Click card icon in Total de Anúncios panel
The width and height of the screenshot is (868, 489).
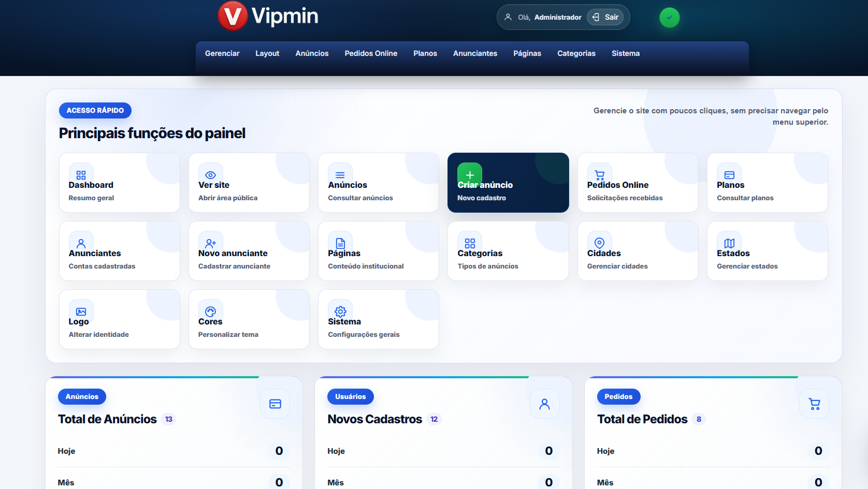[275, 404]
